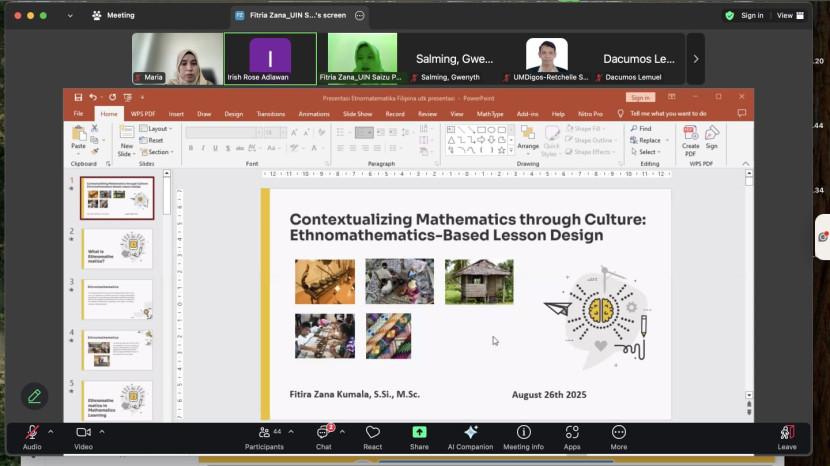Show next participants with right arrow
The width and height of the screenshot is (830, 466).
coord(696,59)
